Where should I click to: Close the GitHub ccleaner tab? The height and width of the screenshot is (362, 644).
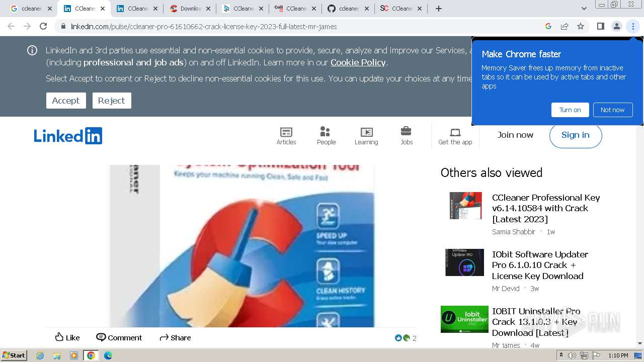[x=367, y=9]
